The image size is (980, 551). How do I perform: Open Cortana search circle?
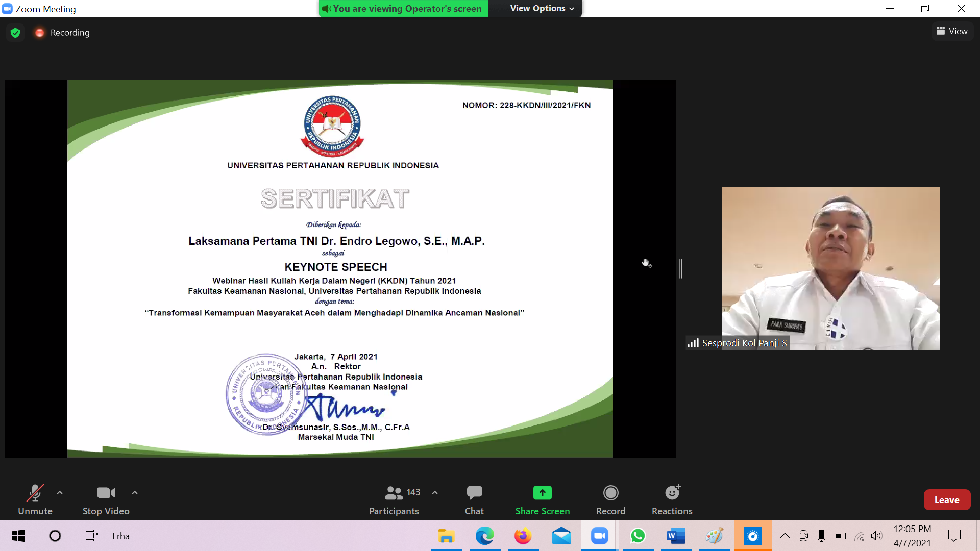[x=55, y=536]
